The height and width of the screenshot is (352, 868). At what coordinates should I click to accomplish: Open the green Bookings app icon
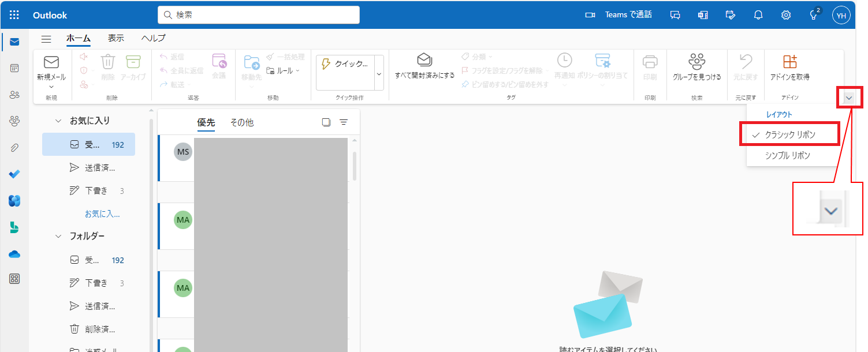[14, 227]
